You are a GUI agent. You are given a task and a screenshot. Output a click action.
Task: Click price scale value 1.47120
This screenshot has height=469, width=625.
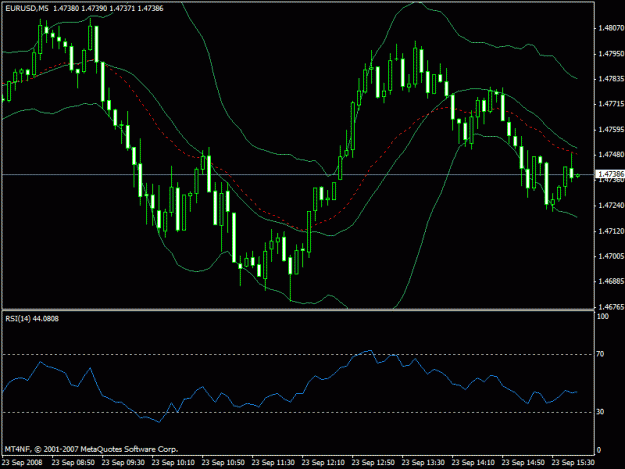pyautogui.click(x=611, y=231)
